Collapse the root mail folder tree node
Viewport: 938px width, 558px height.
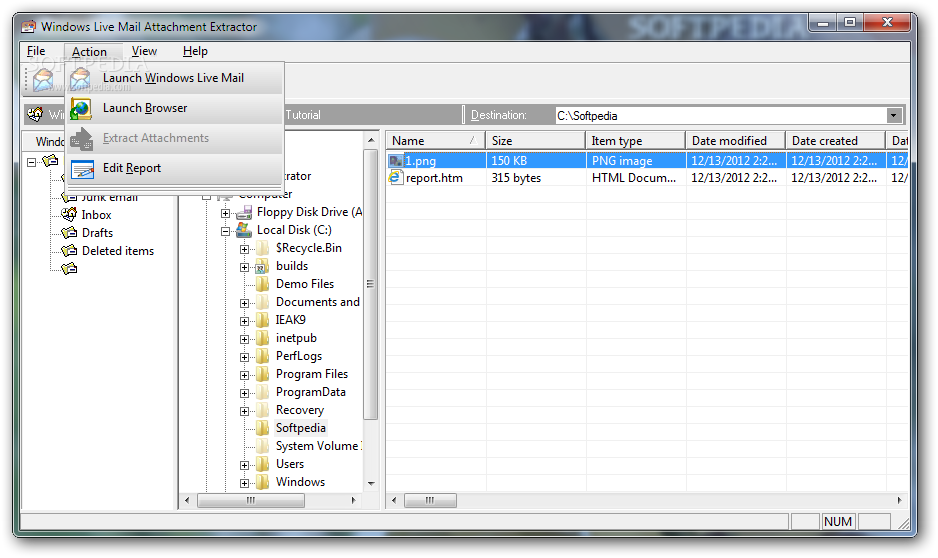coord(32,161)
